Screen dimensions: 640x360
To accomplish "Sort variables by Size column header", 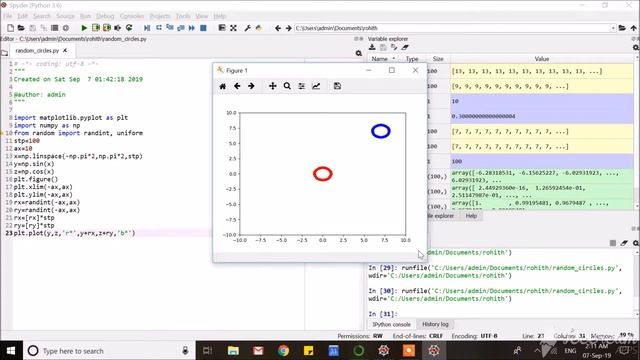I will point(438,59).
